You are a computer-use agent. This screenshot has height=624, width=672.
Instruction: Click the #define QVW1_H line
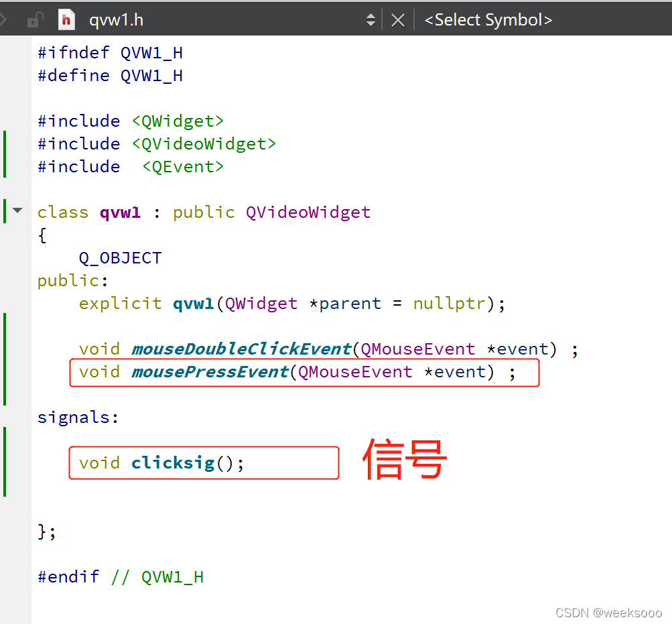111,76
